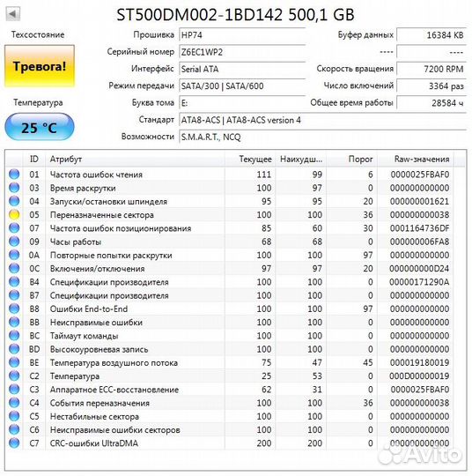Image resolution: width=472 pixels, height=476 pixels.
Task: Click the blue status dot for attribute 0A
Action: pyautogui.click(x=14, y=255)
